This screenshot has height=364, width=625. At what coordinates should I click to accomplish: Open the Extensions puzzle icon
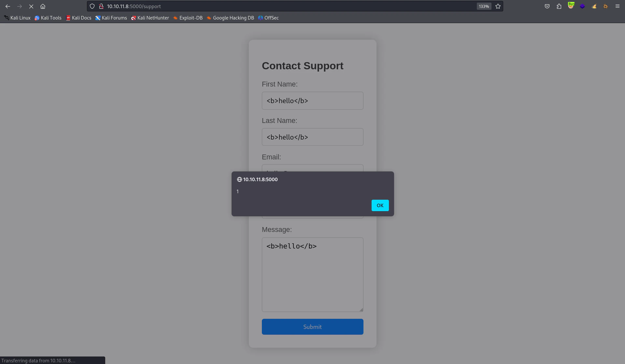point(559,6)
